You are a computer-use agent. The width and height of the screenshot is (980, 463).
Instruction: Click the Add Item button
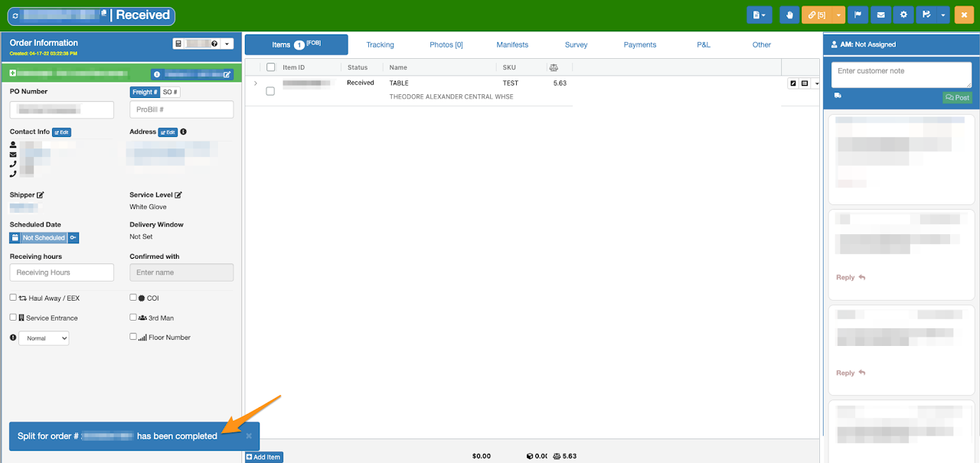(263, 457)
